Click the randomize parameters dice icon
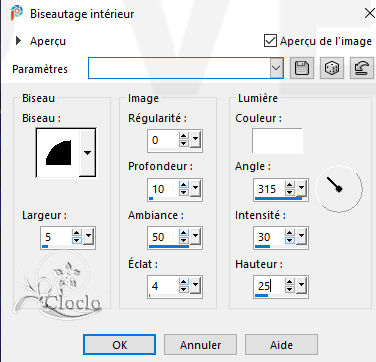The image size is (376, 362). click(332, 68)
